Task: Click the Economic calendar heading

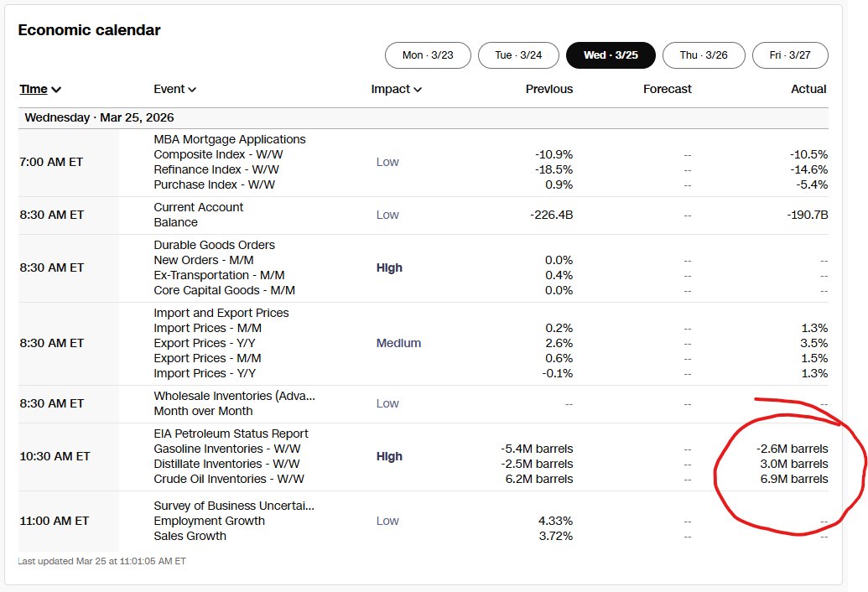Action: pos(89,30)
